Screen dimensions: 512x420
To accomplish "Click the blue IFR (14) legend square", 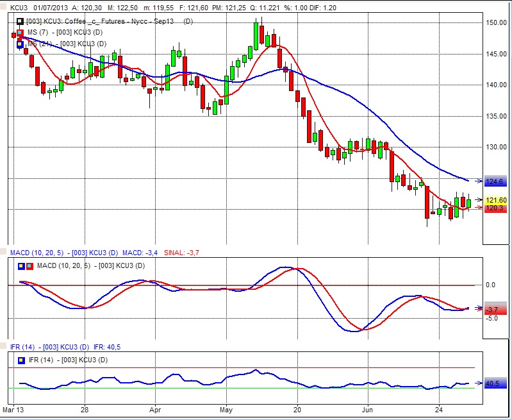I will coord(22,360).
